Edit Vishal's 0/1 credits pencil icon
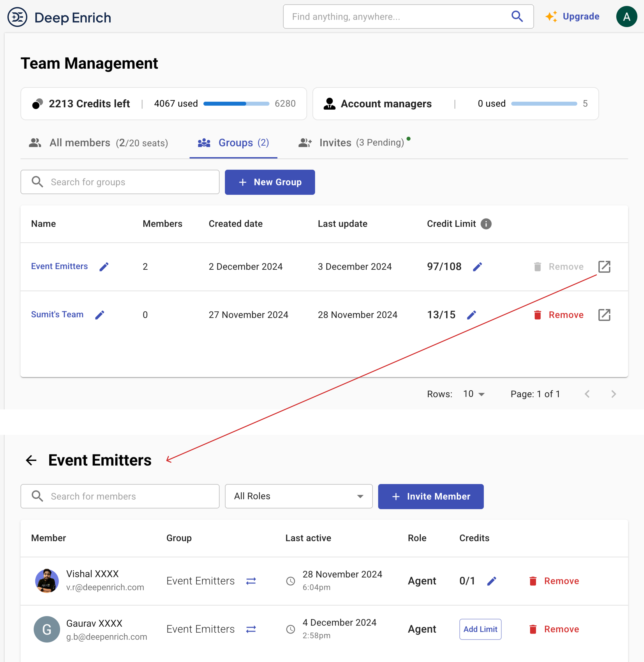644x662 pixels. 491,581
